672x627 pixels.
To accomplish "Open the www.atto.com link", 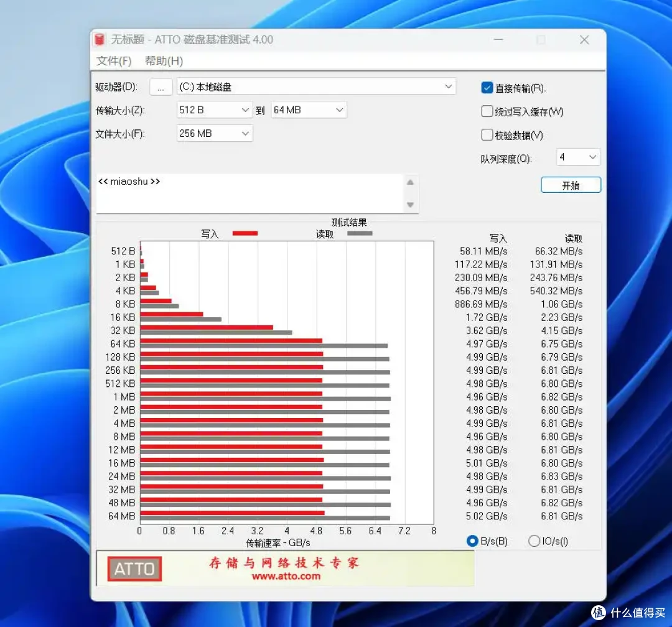I will coord(286,577).
